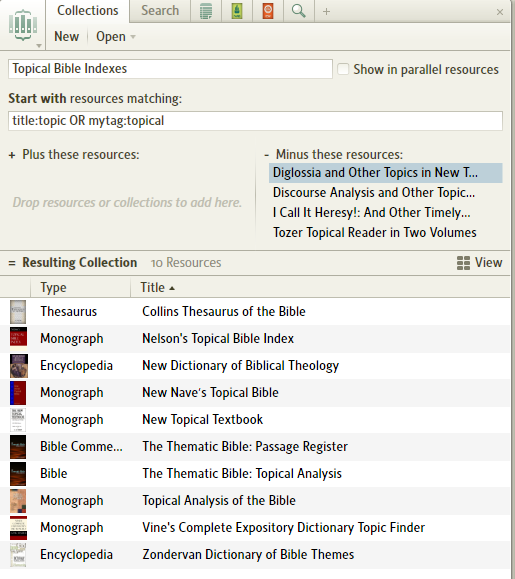The image size is (515, 579).
Task: Select New Dictionary of Biblical Theology title
Action: [x=240, y=366]
